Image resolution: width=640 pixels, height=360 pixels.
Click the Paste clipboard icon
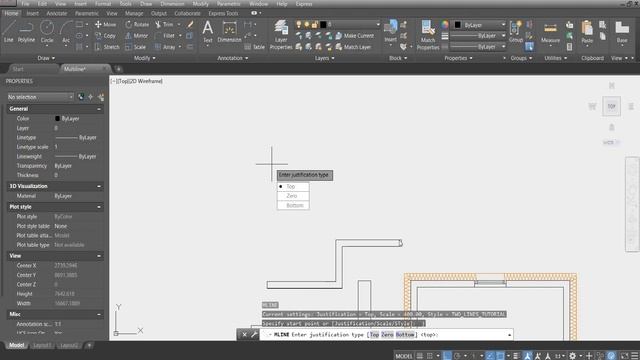pyautogui.click(x=587, y=31)
